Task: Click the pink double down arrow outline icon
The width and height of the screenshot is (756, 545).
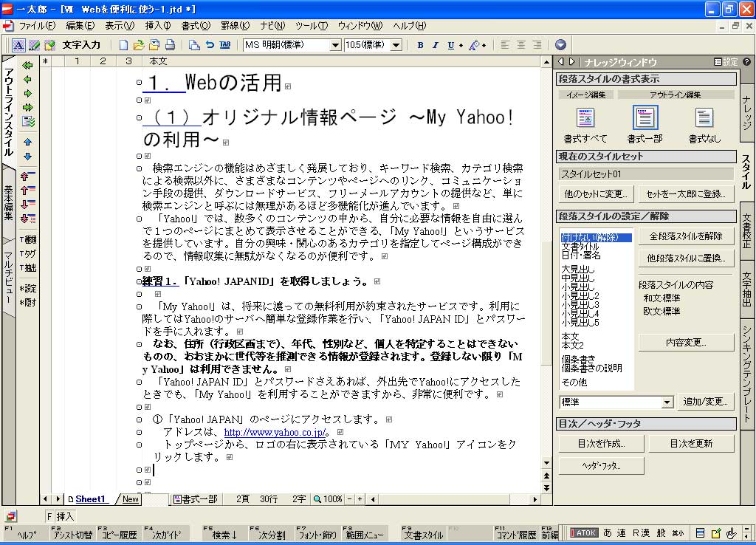Action: pos(28,219)
